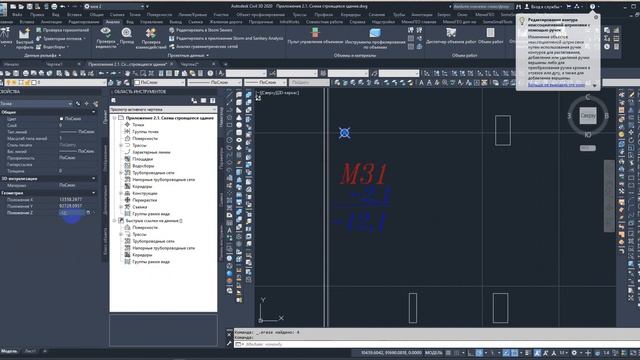Open object type dropdown Точка

coord(36,104)
